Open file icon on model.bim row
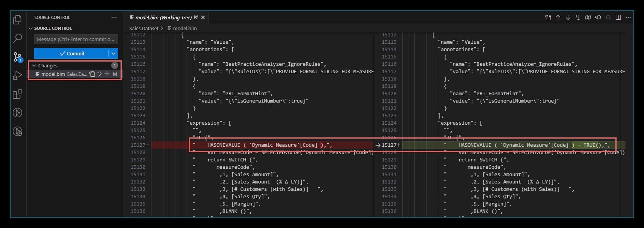 pos(92,74)
